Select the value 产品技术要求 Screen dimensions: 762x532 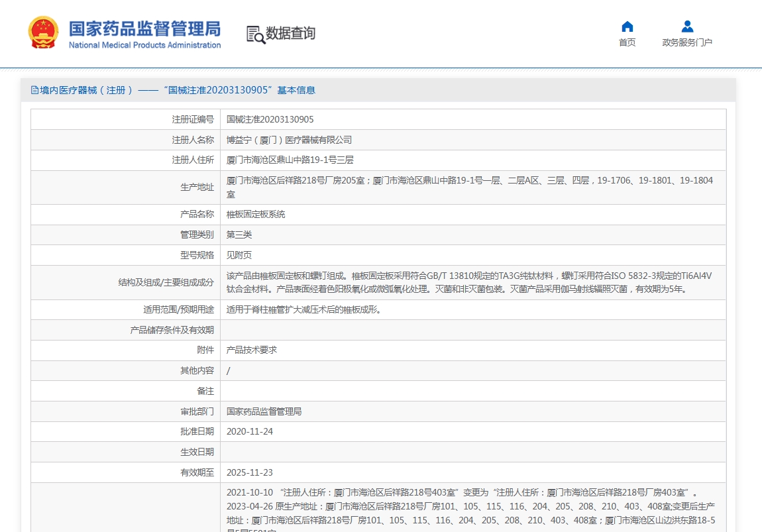[x=252, y=350]
